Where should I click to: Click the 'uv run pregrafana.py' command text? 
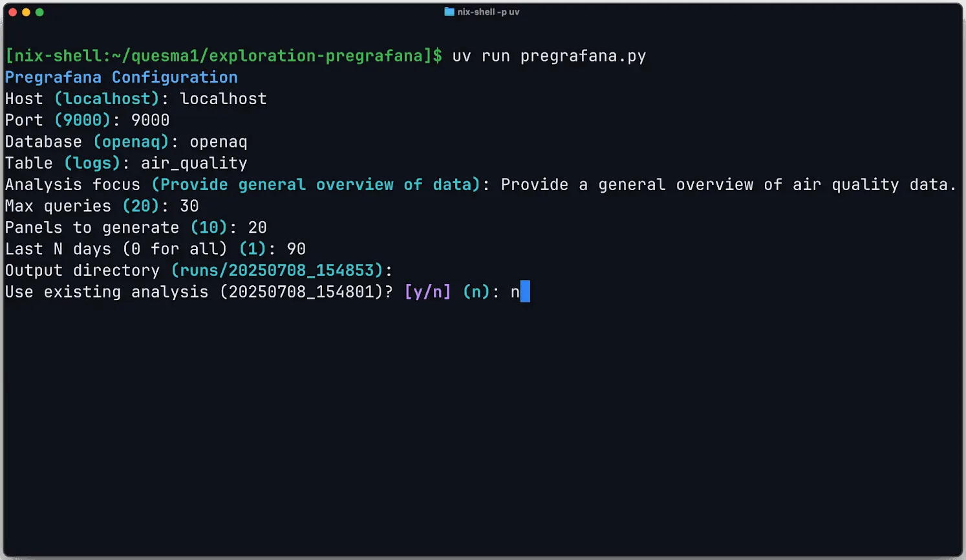pyautogui.click(x=549, y=56)
